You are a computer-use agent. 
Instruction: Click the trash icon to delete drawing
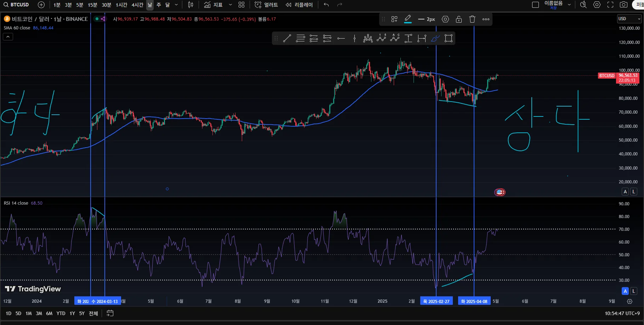[x=472, y=19]
